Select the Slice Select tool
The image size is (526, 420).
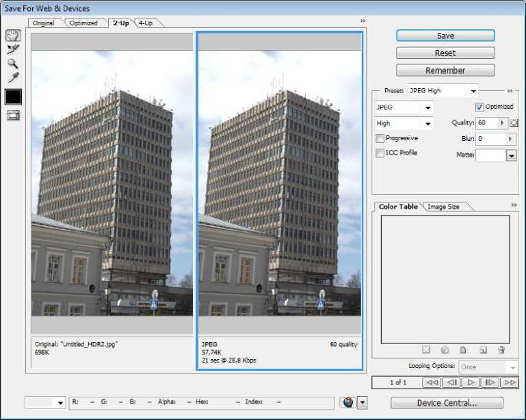click(x=13, y=49)
